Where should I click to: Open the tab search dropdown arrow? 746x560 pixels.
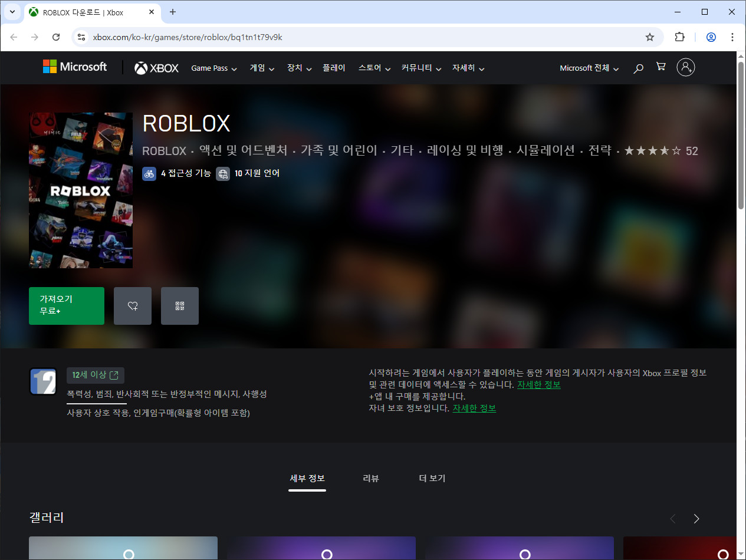pyautogui.click(x=13, y=12)
